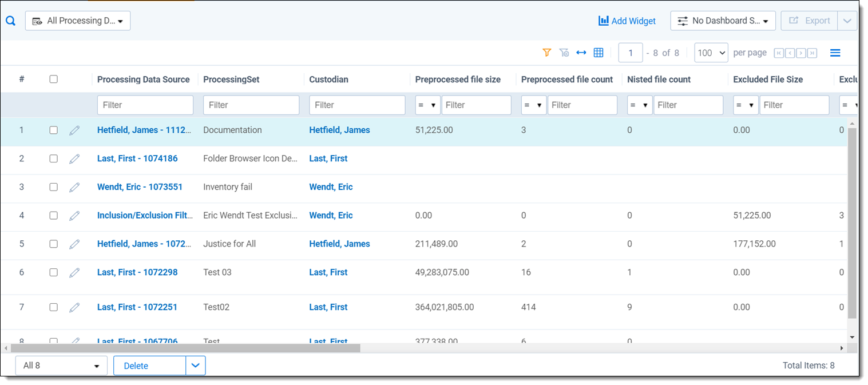Open the No Dashboard Selected menu

pos(723,21)
